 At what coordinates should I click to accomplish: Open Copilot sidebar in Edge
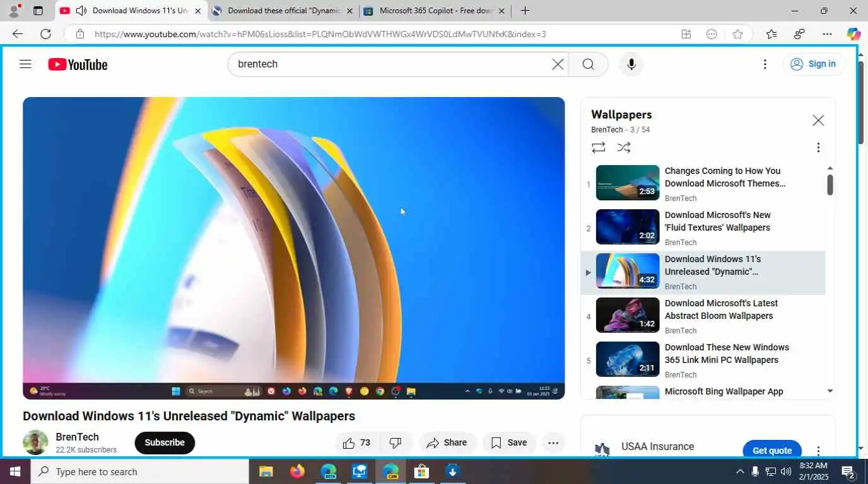pyautogui.click(x=853, y=34)
